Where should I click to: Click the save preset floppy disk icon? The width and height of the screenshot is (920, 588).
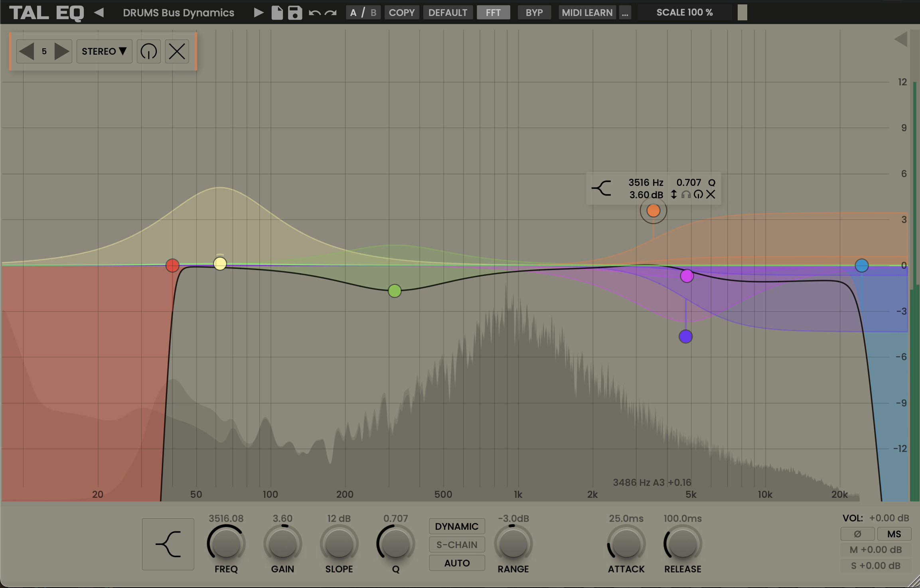295,13
